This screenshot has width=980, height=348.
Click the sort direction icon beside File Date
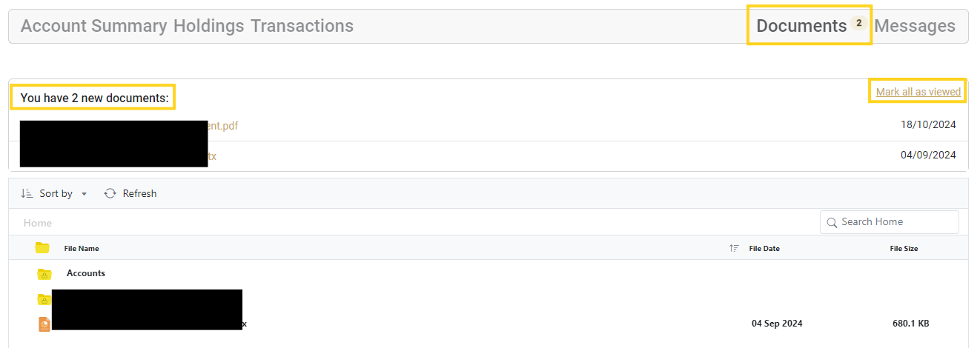click(x=734, y=249)
